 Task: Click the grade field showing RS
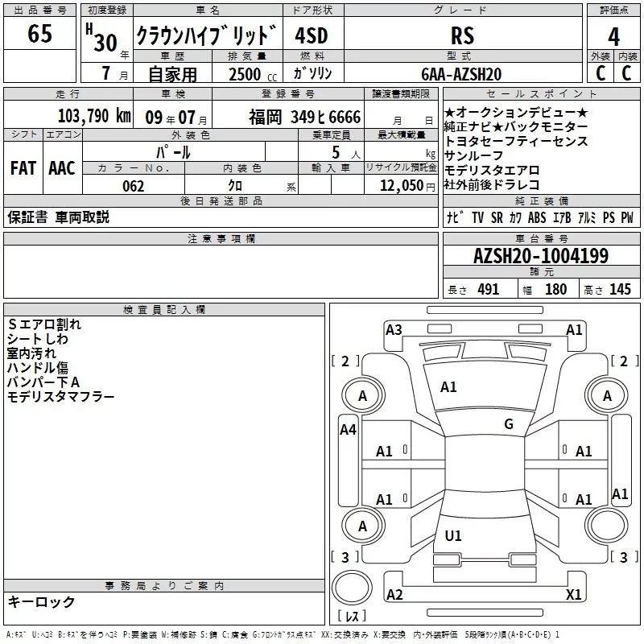[x=462, y=36]
